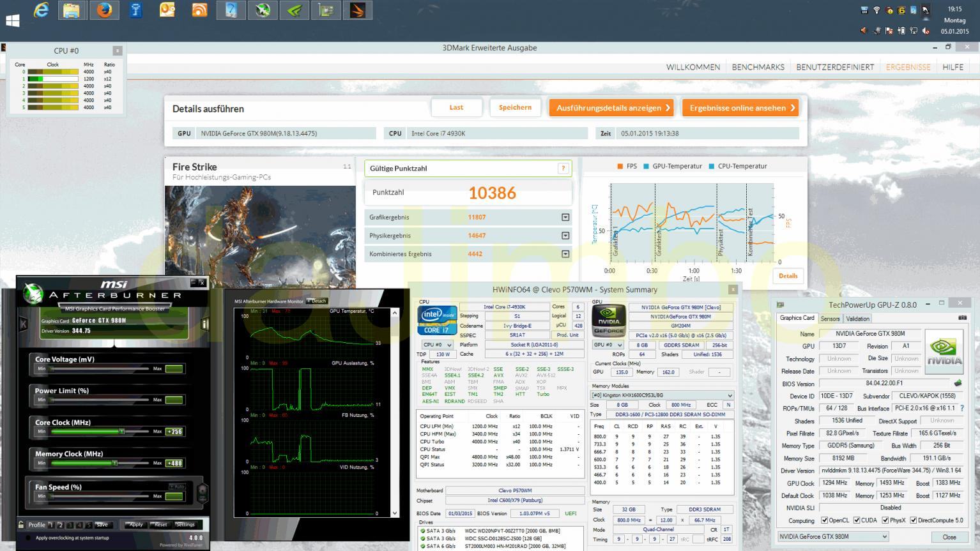Image resolution: width=980 pixels, height=551 pixels.
Task: Switch to Sensors tab in GPU-Z
Action: click(830, 319)
